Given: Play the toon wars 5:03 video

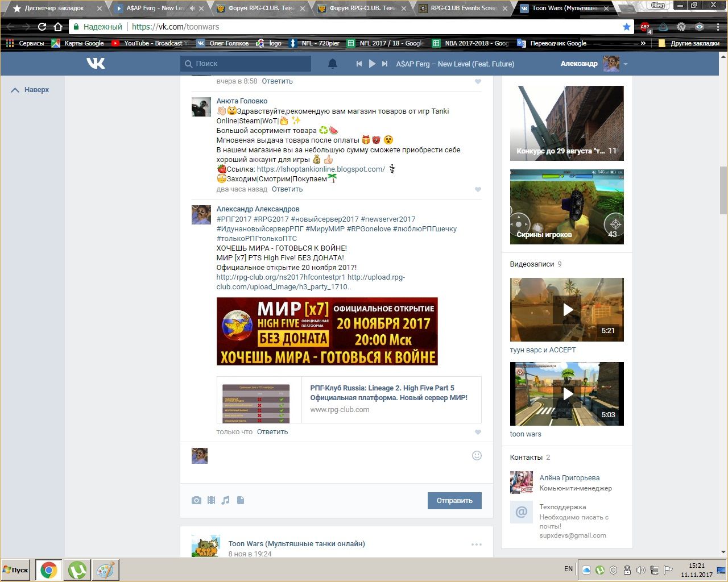Looking at the screenshot, I should [567, 394].
